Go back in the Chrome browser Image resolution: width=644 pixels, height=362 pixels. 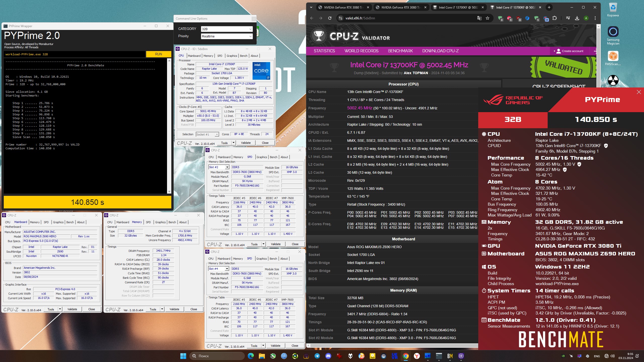pos(312,18)
